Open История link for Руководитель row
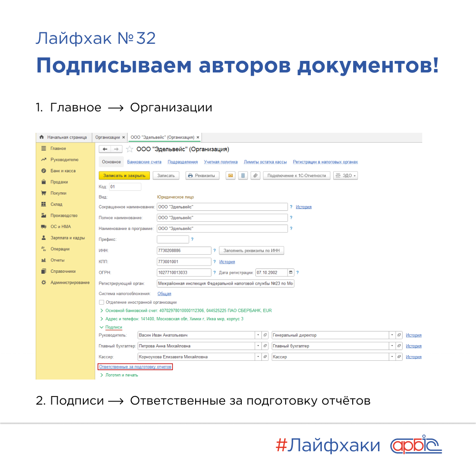The height and width of the screenshot is (476, 476). [x=414, y=335]
